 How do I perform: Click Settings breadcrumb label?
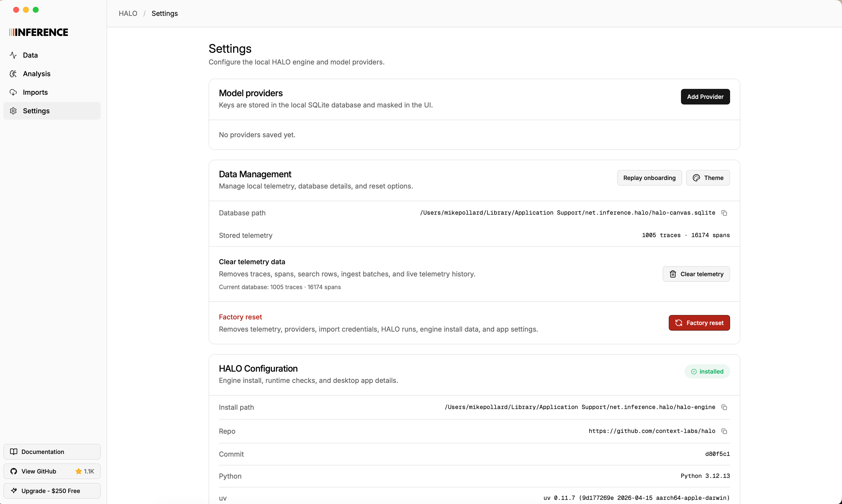pos(164,14)
